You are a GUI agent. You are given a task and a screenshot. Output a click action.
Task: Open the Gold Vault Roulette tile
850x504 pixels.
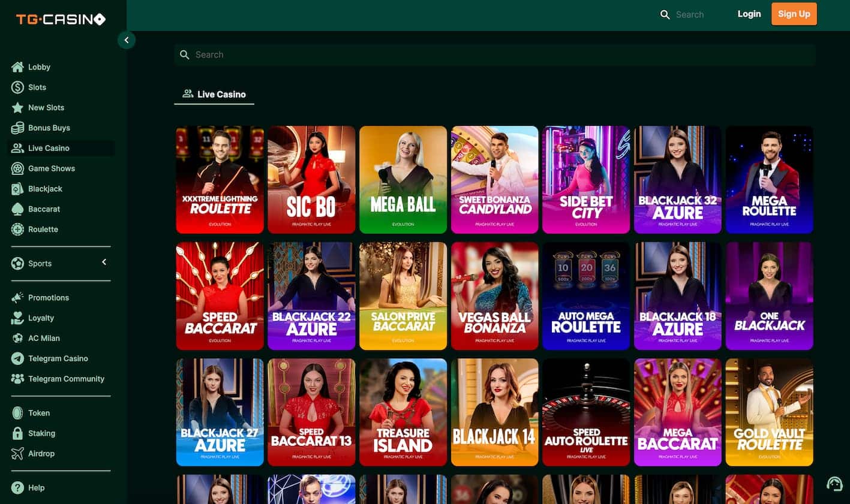pyautogui.click(x=770, y=412)
